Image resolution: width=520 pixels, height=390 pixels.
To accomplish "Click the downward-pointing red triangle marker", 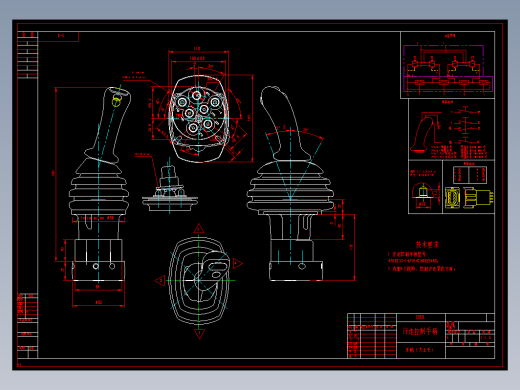I will click(x=199, y=333).
